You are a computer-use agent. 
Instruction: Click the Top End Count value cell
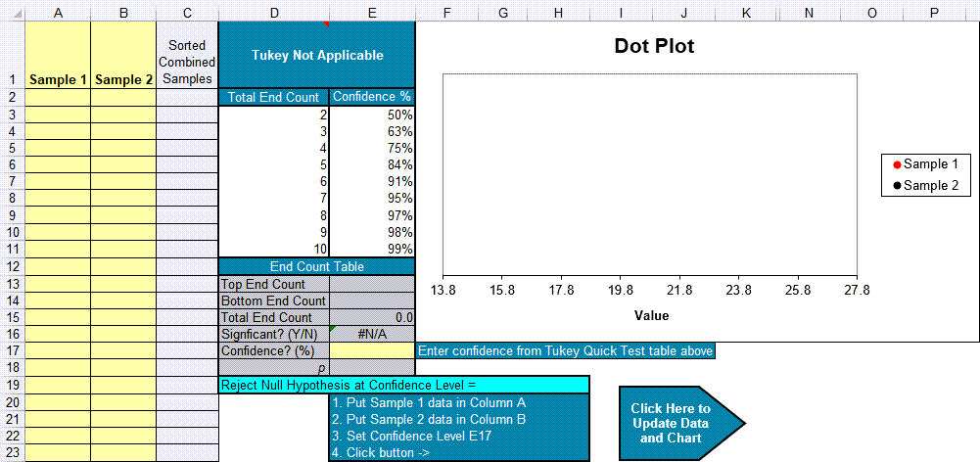coord(372,284)
